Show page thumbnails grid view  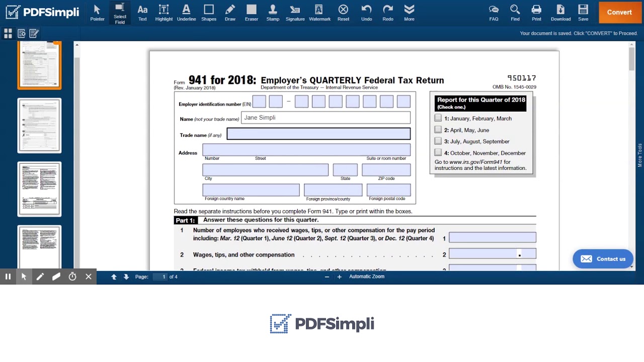point(8,34)
